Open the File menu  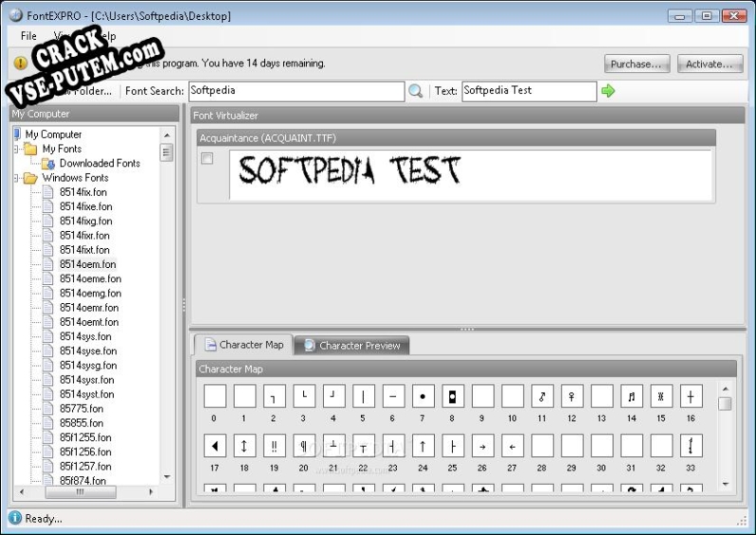(28, 36)
